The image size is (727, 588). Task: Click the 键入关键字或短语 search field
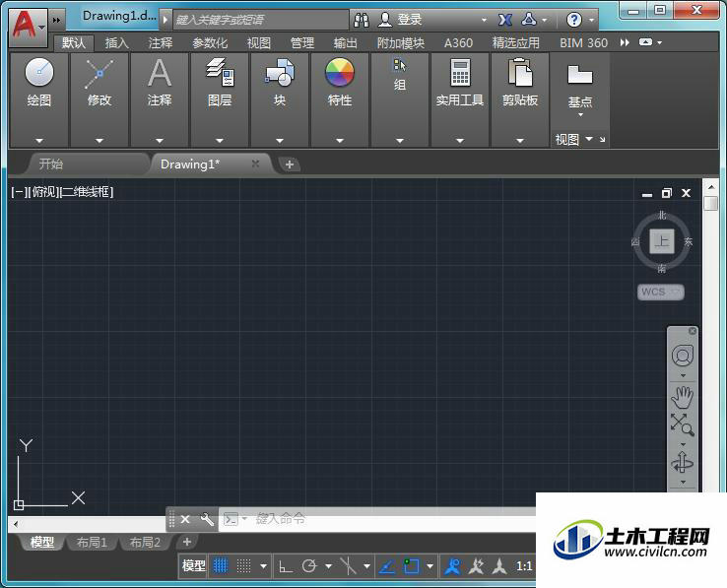[261, 20]
